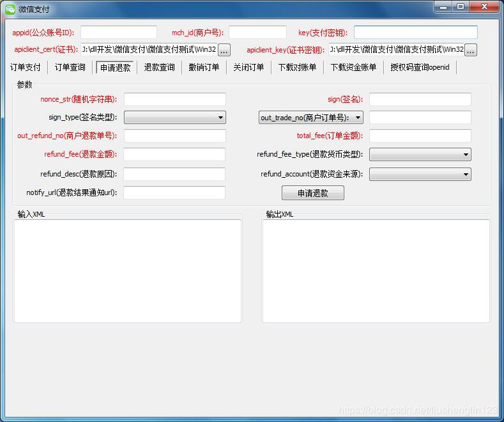
Task: Click the field next to out_trade_no dropdown
Action: (420, 118)
